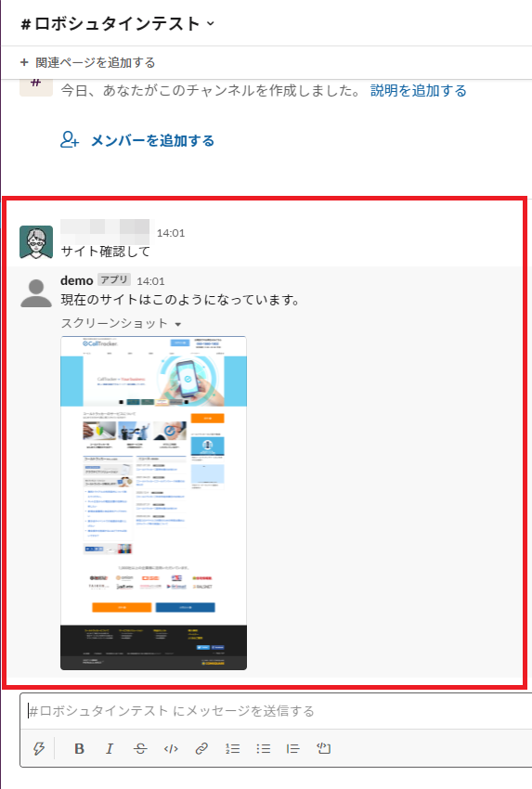Click the 説明を追加する link

(418, 90)
